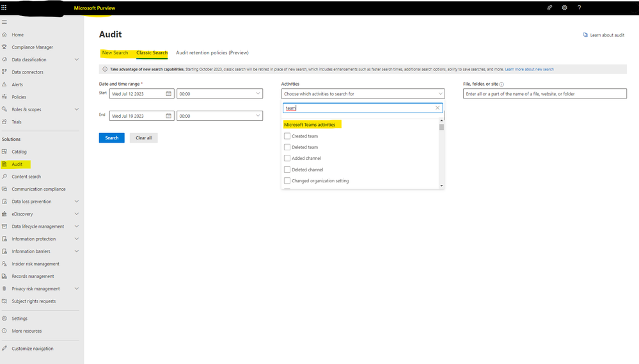Viewport: 639px width, 364px height.
Task: Check the Changed organization setting checkbox
Action: (x=287, y=180)
